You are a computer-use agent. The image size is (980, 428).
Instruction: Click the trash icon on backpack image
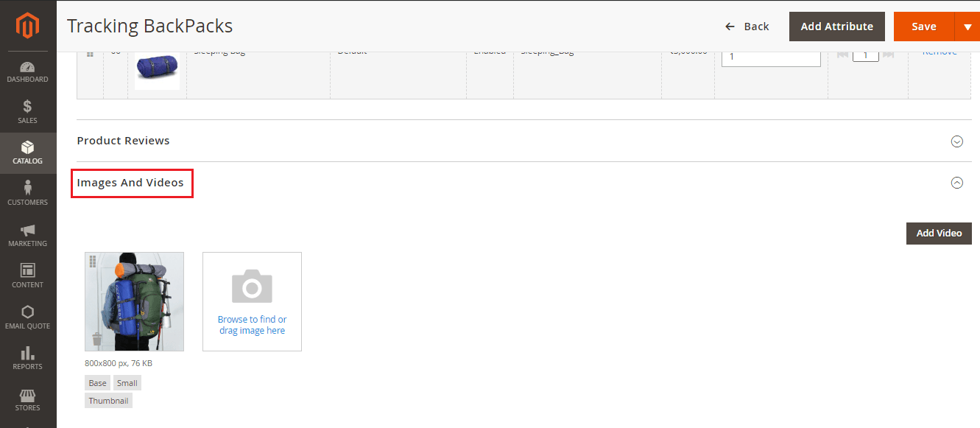click(96, 339)
